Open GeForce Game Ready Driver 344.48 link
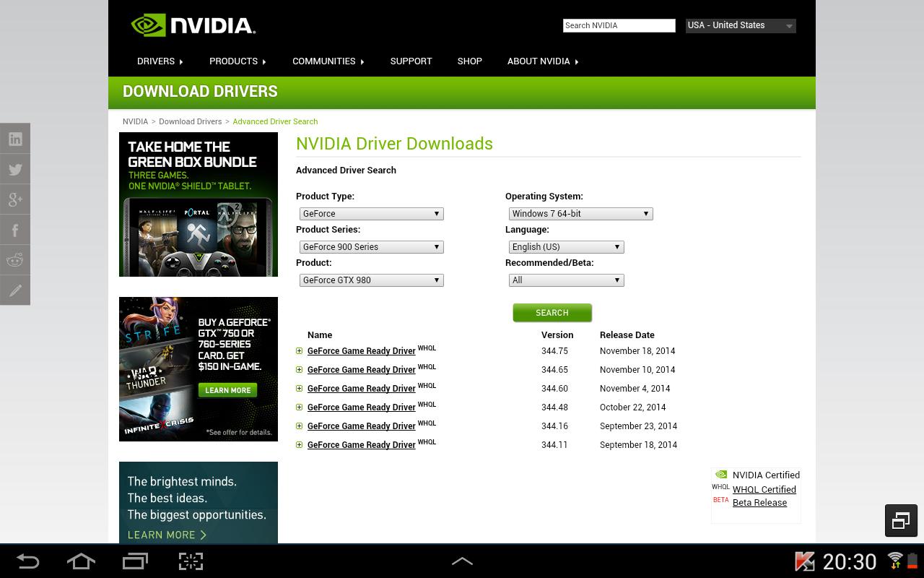 [x=362, y=407]
